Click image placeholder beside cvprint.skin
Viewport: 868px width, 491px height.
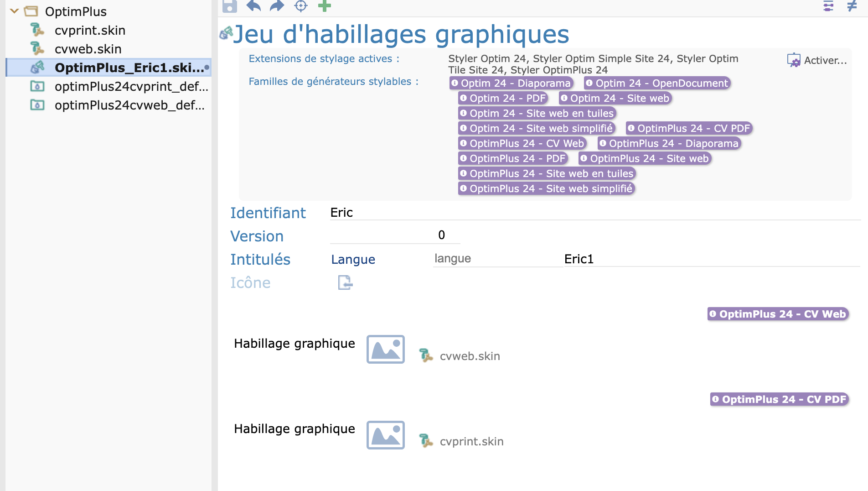[386, 435]
